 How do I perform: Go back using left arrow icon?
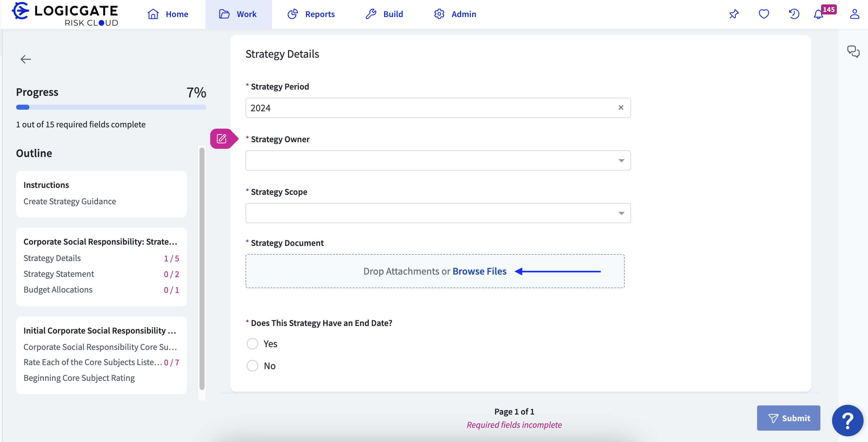coord(26,59)
